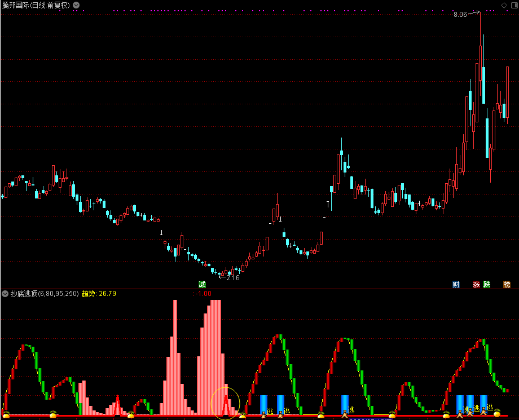Click the orange fruit icon at far left start
Screen dimensions: 519x420
click(x=6, y=413)
